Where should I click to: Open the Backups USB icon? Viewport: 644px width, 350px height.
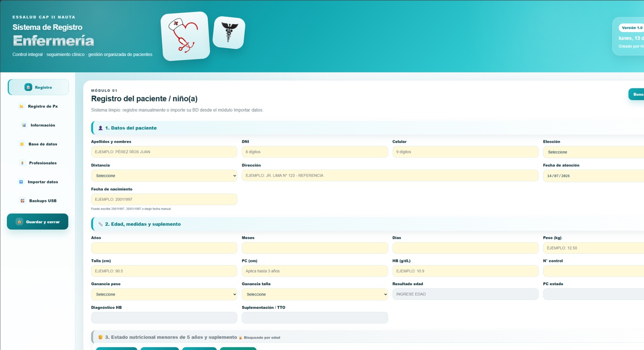[23, 201]
